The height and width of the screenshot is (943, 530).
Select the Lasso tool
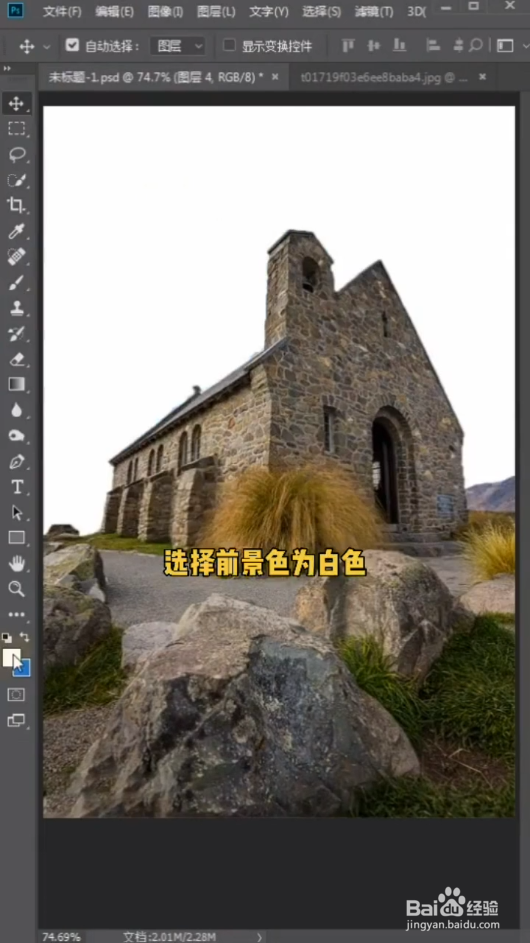(x=16, y=155)
